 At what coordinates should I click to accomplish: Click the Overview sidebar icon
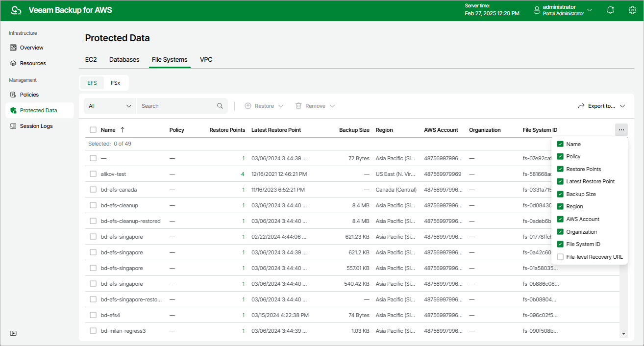[x=13, y=48]
